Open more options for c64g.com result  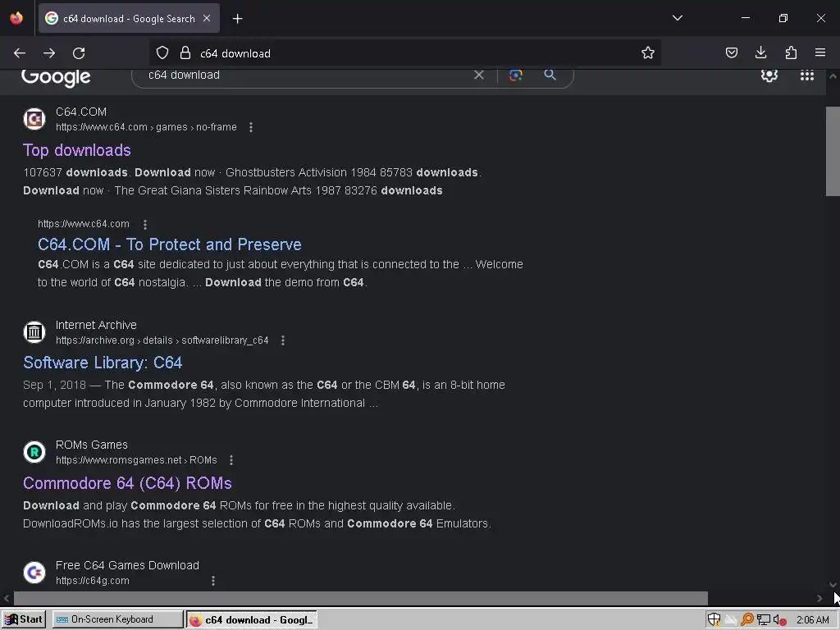[x=213, y=581]
